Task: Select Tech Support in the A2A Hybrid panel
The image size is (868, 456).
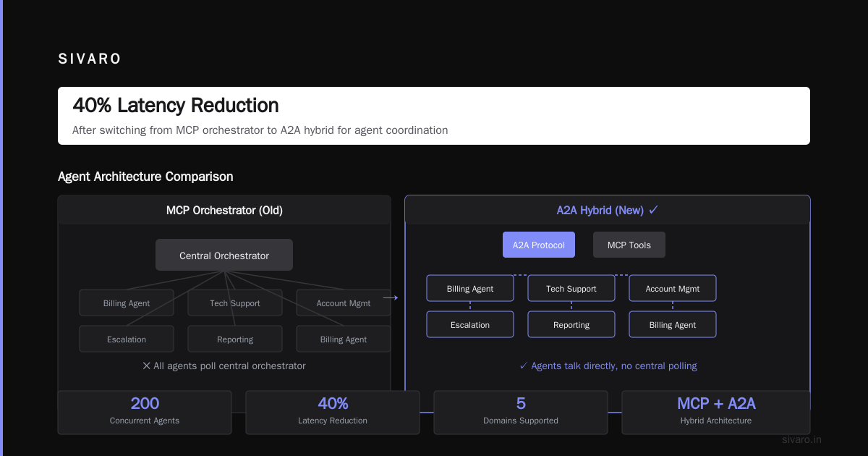Action: [x=571, y=289]
